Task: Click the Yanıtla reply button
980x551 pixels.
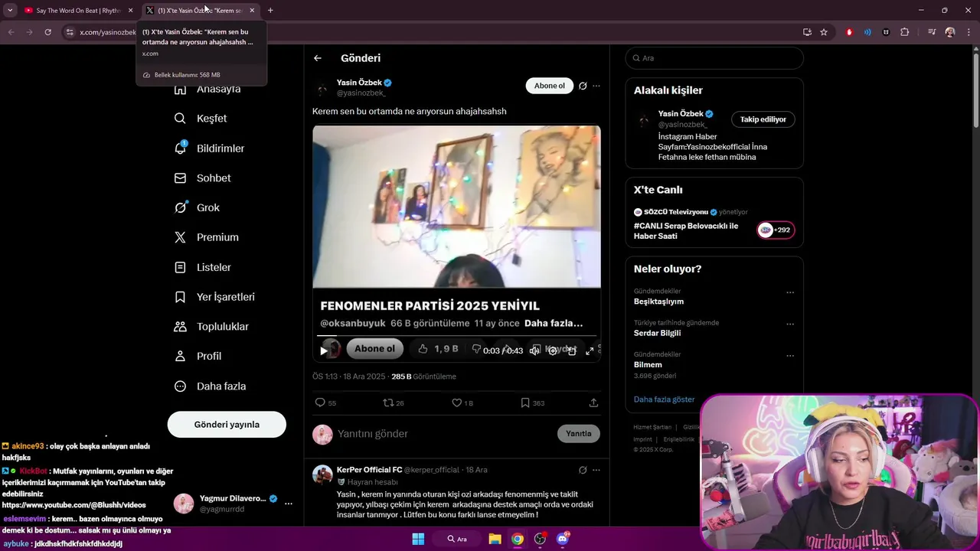Action: click(578, 434)
